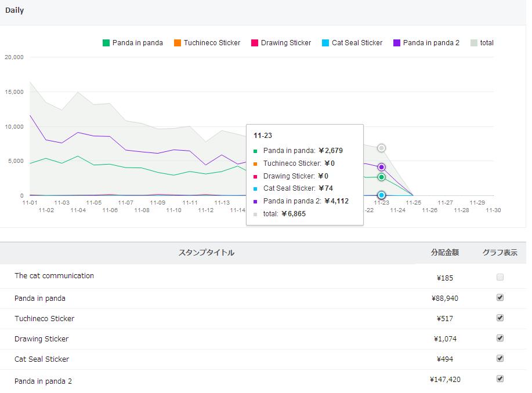Toggle the total series legend item
Image resolution: width=532 pixels, height=393 pixels.
[482, 43]
